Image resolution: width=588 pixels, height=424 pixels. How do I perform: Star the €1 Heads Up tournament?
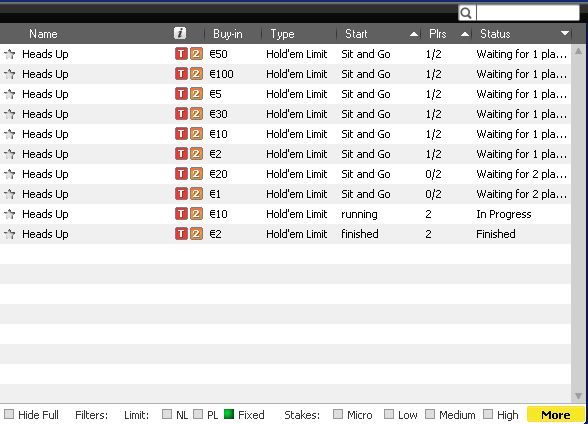coord(9,194)
